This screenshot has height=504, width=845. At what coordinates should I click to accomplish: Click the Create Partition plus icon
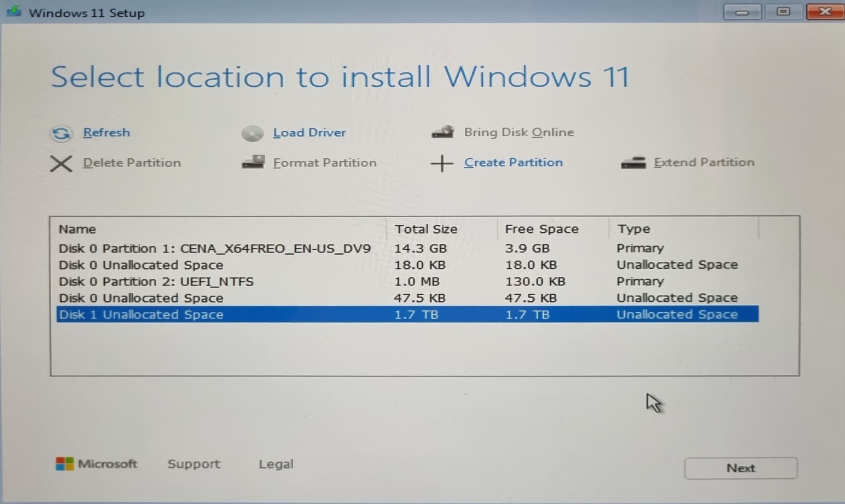pos(441,163)
